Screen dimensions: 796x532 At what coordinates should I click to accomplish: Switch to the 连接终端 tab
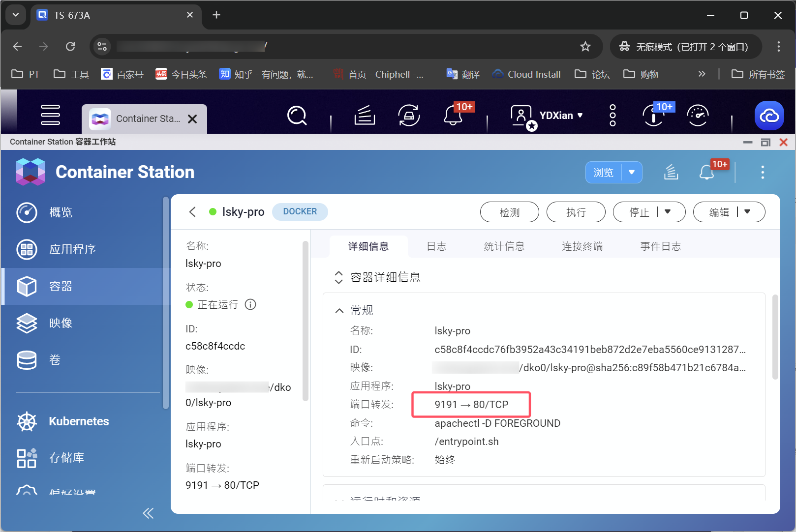pos(582,246)
